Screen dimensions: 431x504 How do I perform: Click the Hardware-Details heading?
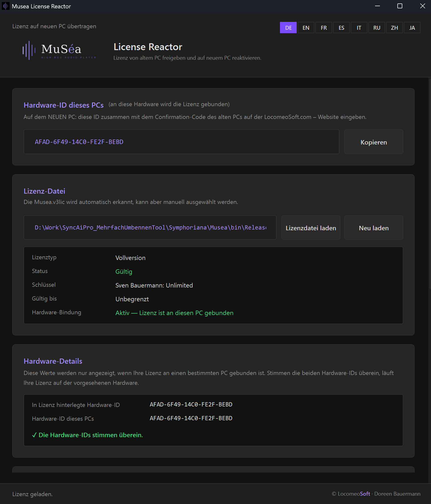click(53, 361)
